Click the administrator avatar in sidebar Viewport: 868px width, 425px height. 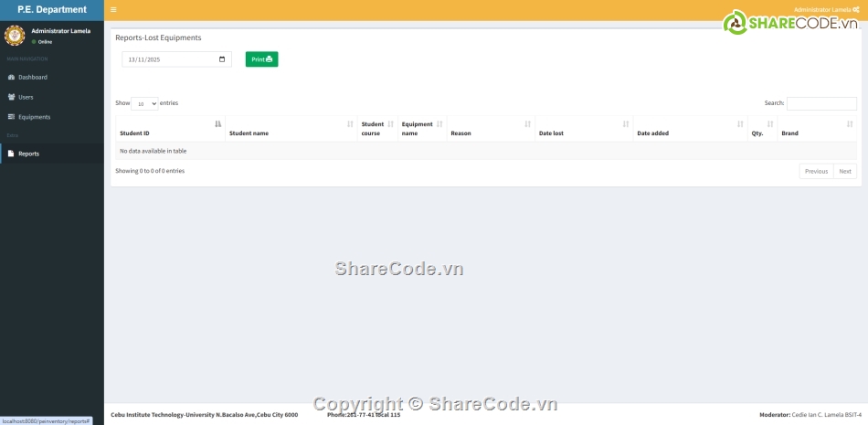tap(15, 36)
